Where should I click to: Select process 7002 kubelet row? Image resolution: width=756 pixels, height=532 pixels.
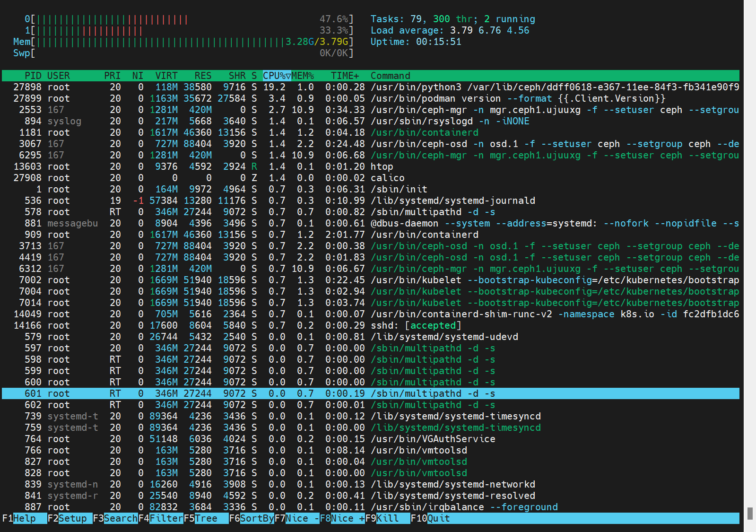pyautogui.click(x=371, y=280)
